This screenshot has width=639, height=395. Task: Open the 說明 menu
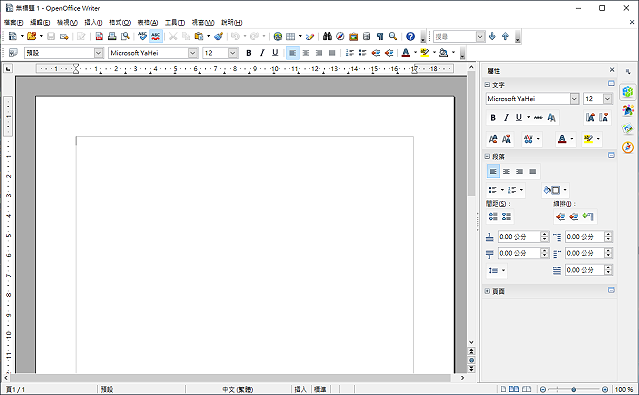(231, 22)
